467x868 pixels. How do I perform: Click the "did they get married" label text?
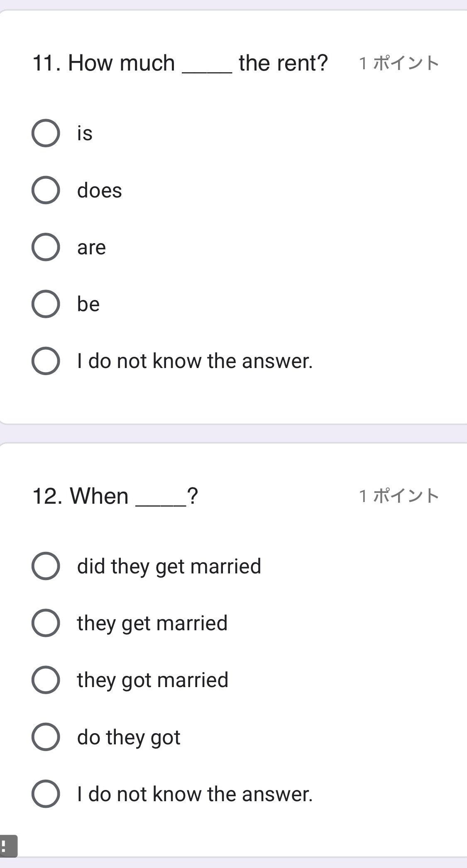click(169, 567)
